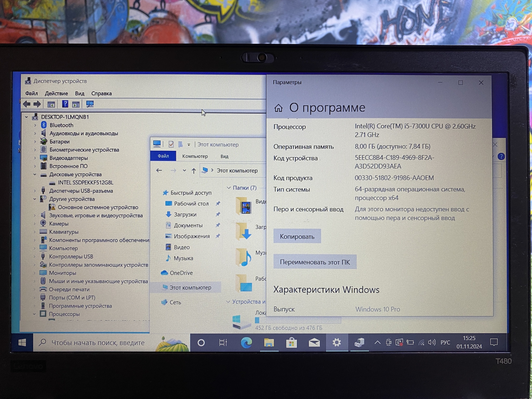Collapse the Папки (7) section

tap(229, 188)
